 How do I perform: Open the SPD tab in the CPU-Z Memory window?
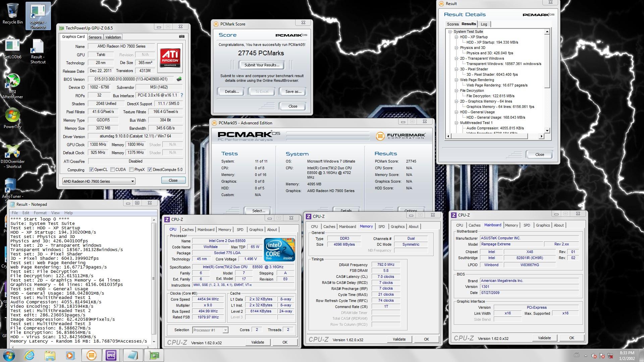tap(381, 227)
